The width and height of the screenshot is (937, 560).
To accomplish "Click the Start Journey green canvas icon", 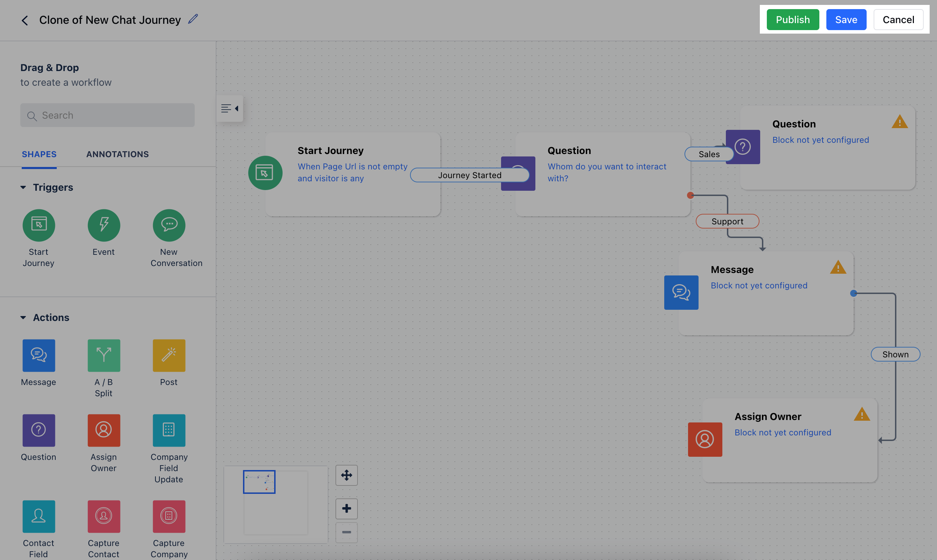I will pos(265,173).
